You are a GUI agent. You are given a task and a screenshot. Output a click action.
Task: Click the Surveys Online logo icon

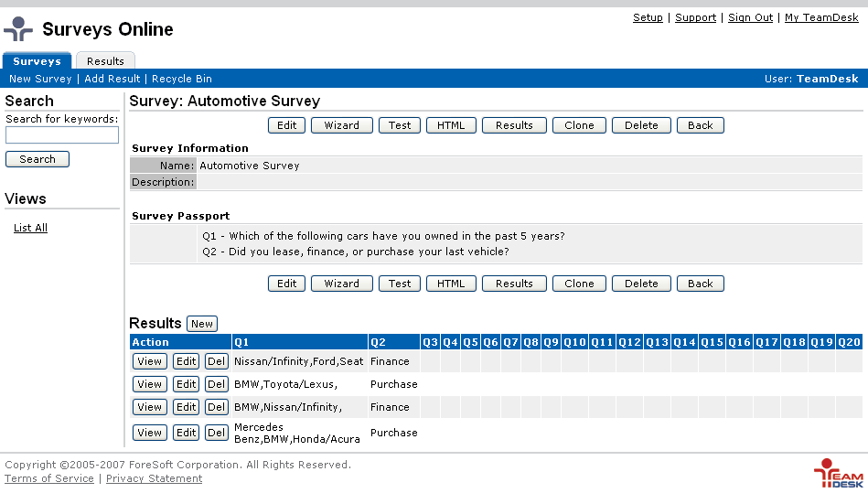pyautogui.click(x=18, y=29)
